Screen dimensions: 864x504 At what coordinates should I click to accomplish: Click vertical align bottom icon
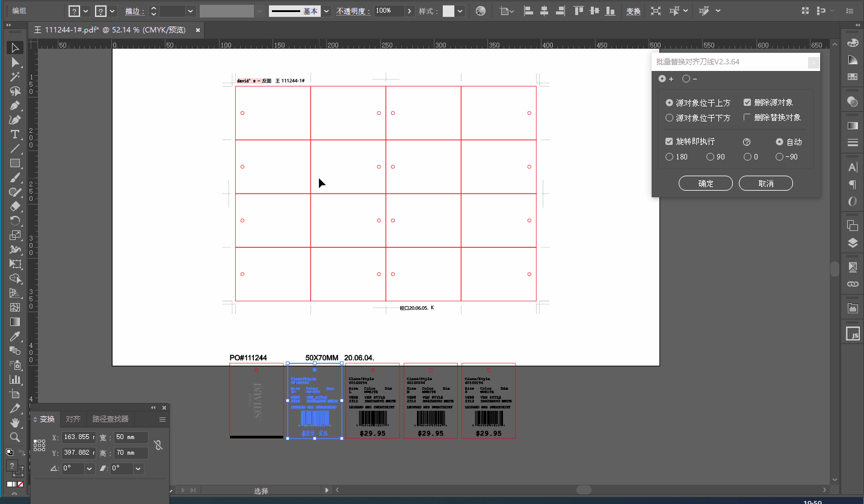point(610,11)
